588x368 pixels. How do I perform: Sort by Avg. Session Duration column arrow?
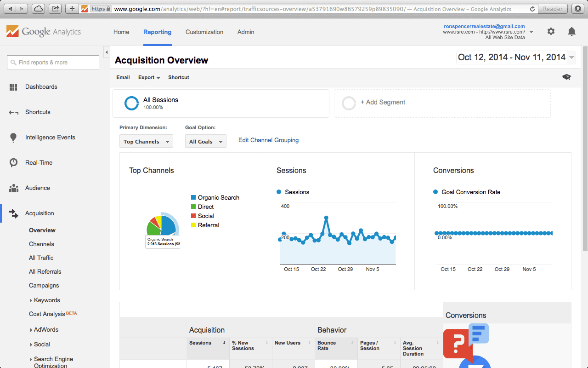[x=438, y=343]
